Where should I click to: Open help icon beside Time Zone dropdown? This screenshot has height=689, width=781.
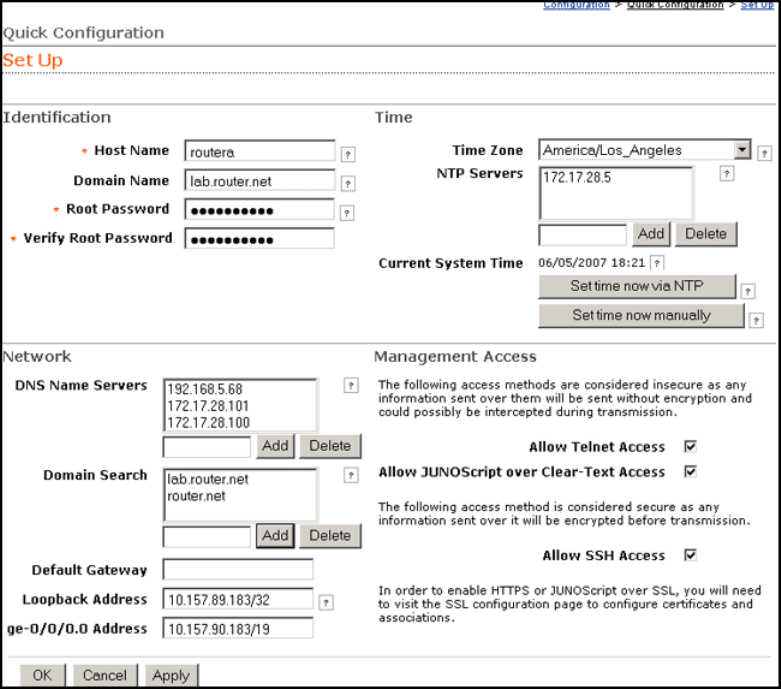(764, 153)
